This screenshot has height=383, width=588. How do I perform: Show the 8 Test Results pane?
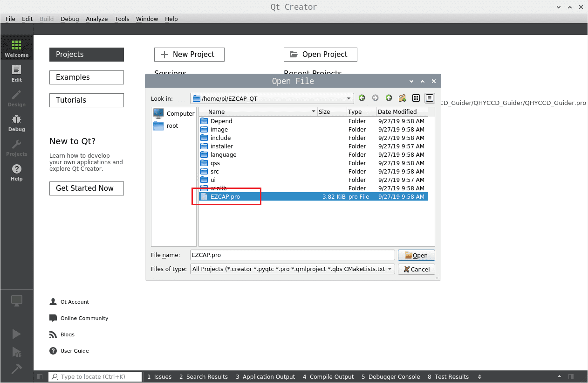click(x=448, y=377)
